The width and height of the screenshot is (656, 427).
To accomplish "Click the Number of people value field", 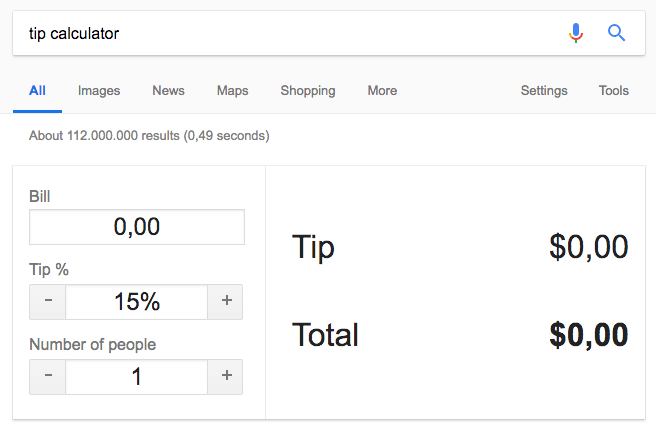I will (x=137, y=376).
